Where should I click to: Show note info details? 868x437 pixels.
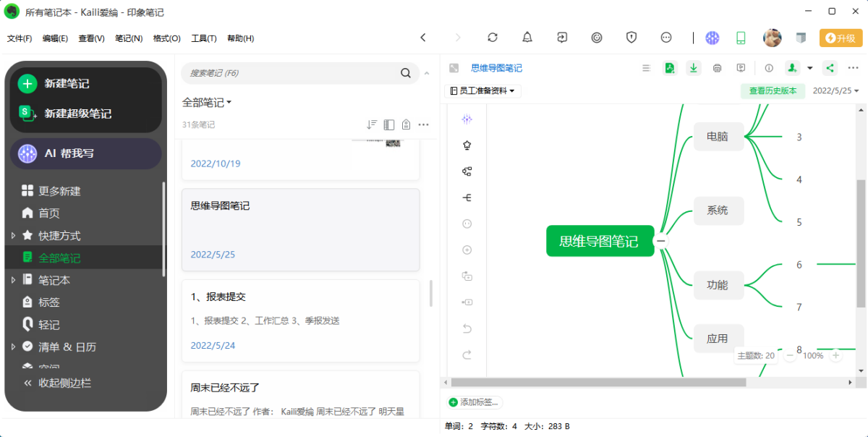[x=769, y=68]
